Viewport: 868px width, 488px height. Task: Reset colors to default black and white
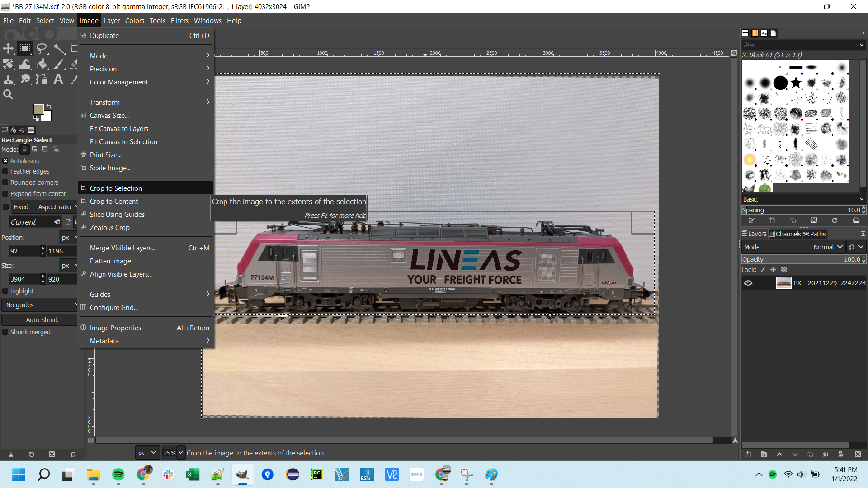(x=36, y=118)
